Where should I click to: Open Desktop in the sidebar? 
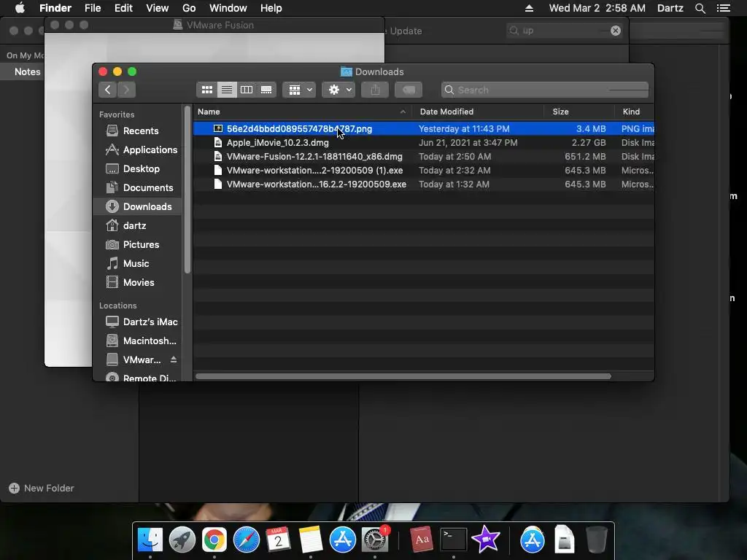pyautogui.click(x=138, y=168)
